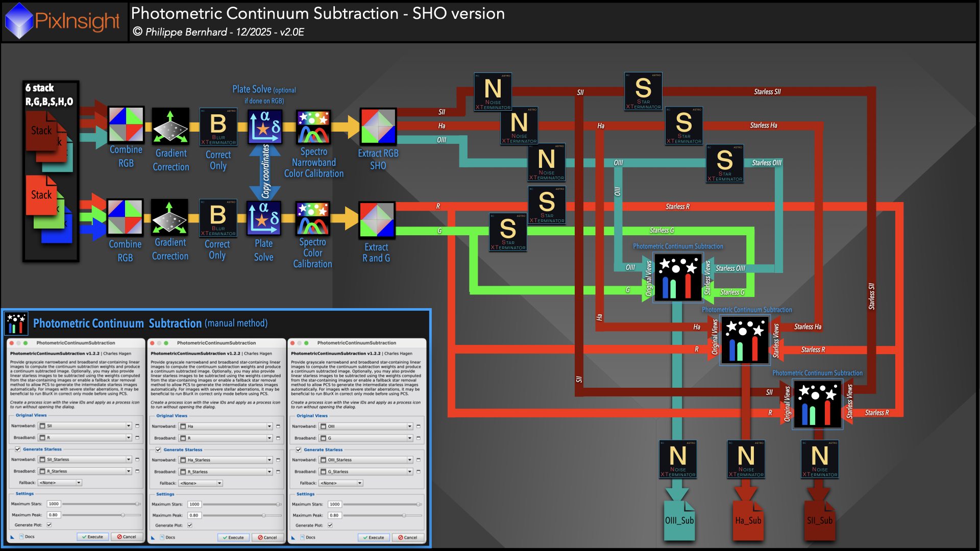Click Cancel in the OIII dialog
This screenshot has height=551, width=980.
click(x=408, y=537)
